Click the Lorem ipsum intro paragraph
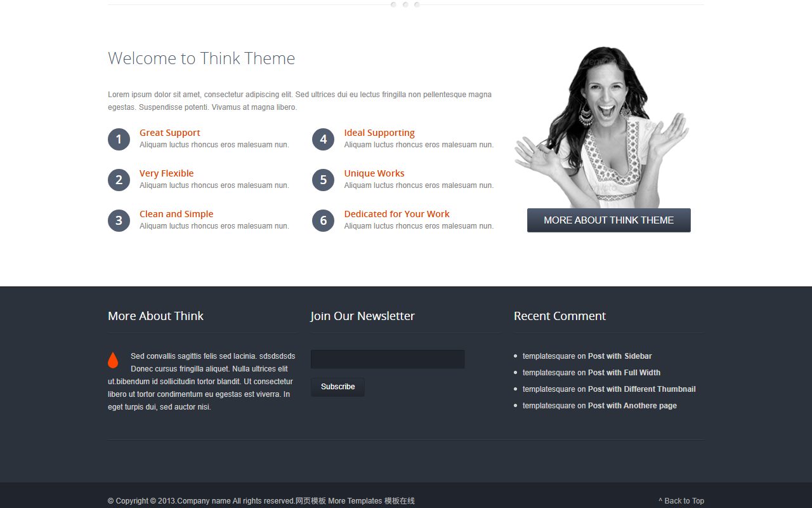Viewport: 812px width, 508px height. 300,101
